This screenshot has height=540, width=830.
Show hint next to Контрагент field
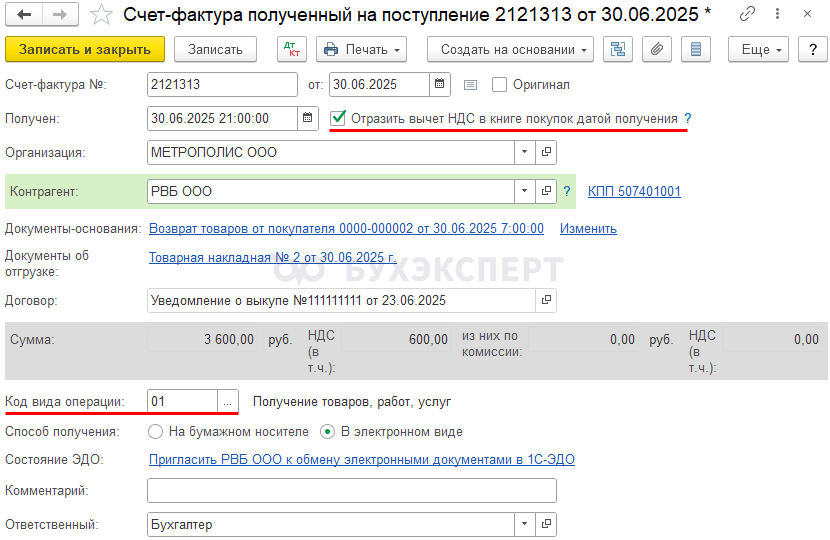[567, 191]
